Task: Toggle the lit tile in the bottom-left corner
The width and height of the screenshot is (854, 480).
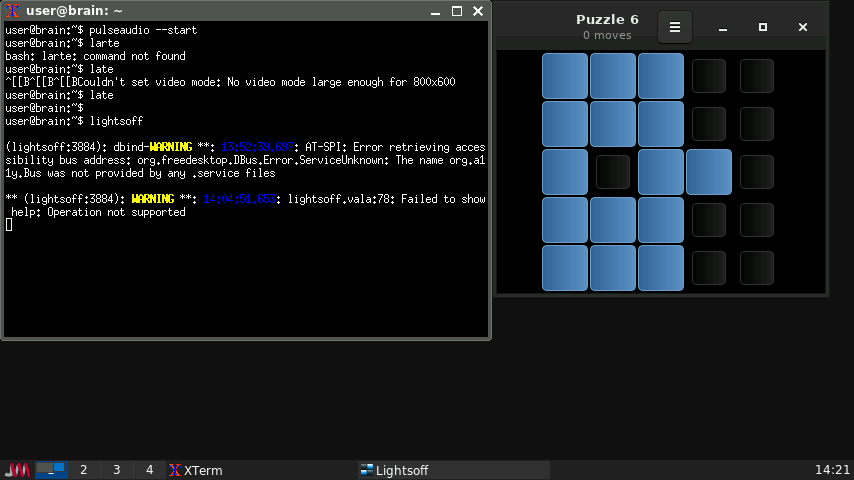Action: click(565, 268)
